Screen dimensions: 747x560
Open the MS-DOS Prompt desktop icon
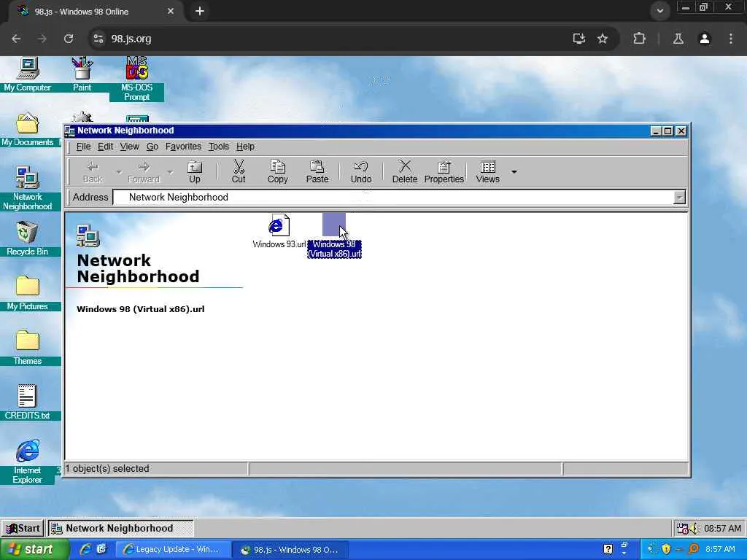136,79
